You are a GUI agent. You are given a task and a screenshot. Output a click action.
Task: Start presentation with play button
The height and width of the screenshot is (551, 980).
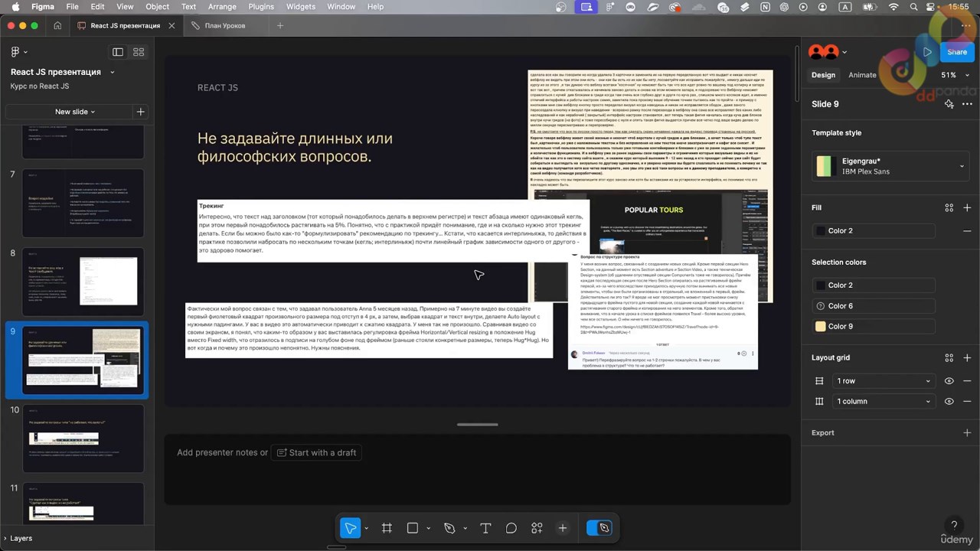pos(927,52)
